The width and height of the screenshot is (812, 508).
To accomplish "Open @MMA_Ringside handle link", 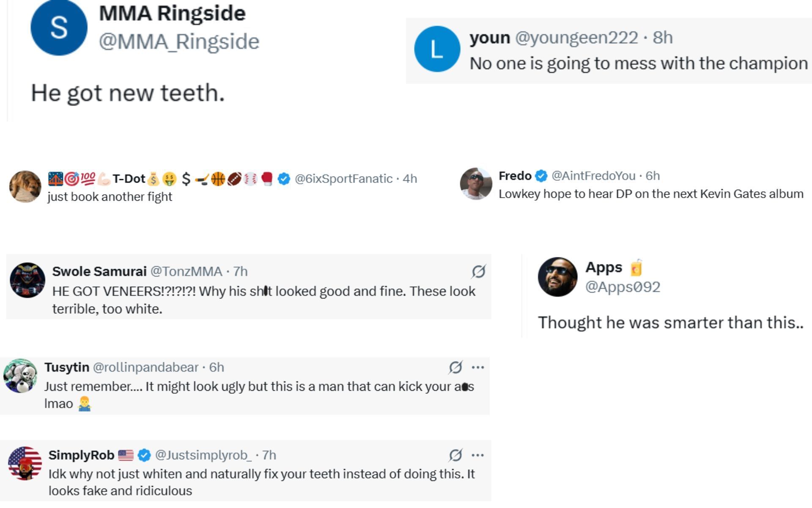I will (179, 41).
